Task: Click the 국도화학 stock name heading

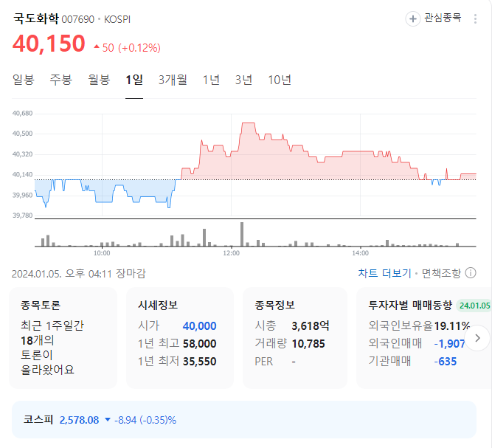Action: 35,18
